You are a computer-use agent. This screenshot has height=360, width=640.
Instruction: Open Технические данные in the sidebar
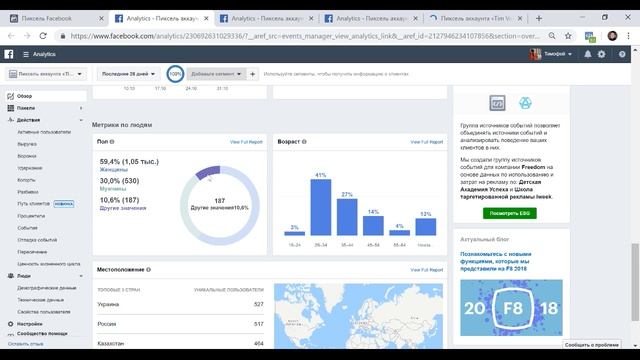[40, 300]
